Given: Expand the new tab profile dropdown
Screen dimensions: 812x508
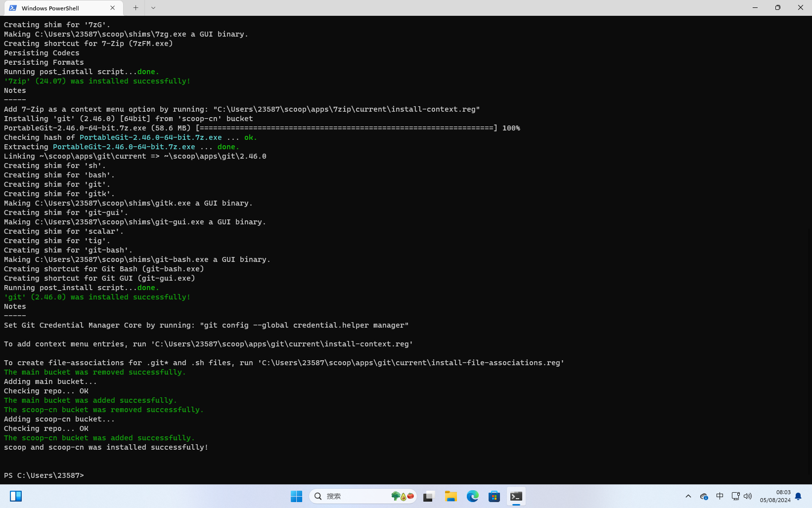Looking at the screenshot, I should (x=153, y=8).
